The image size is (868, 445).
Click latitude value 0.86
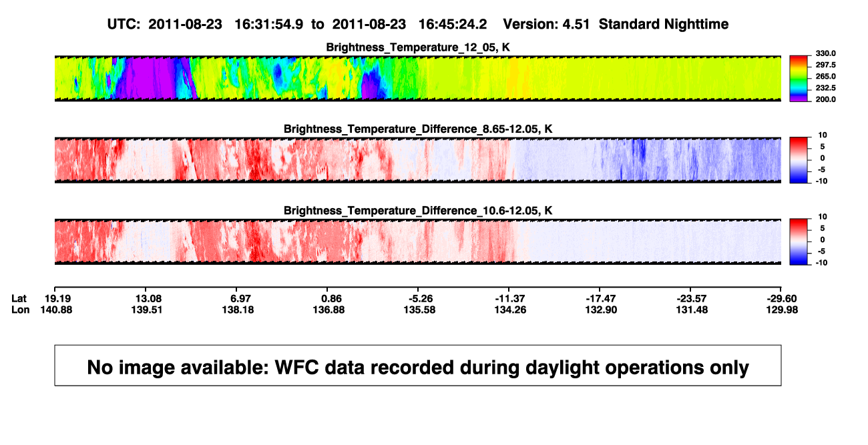click(332, 298)
